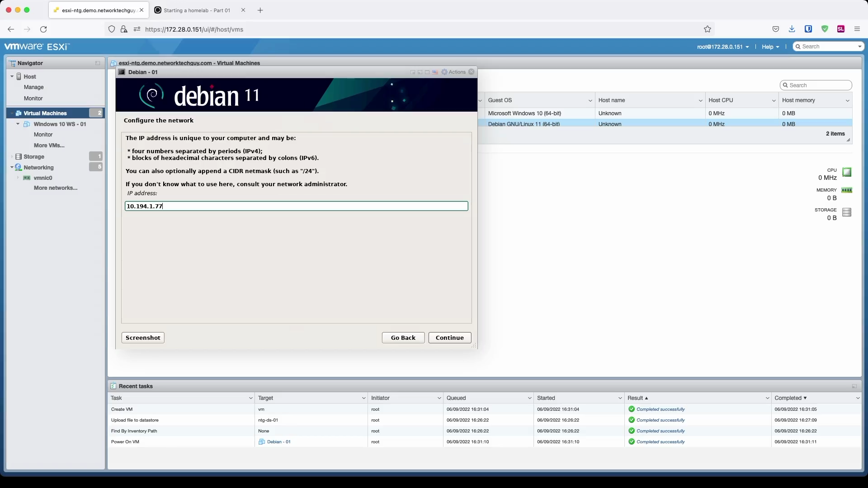This screenshot has height=488, width=868.
Task: Click the Networking globe icon
Action: [x=19, y=168]
